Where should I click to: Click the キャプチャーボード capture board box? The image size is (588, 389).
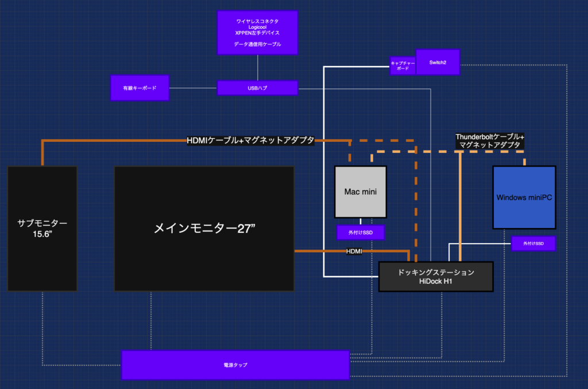[x=402, y=64]
